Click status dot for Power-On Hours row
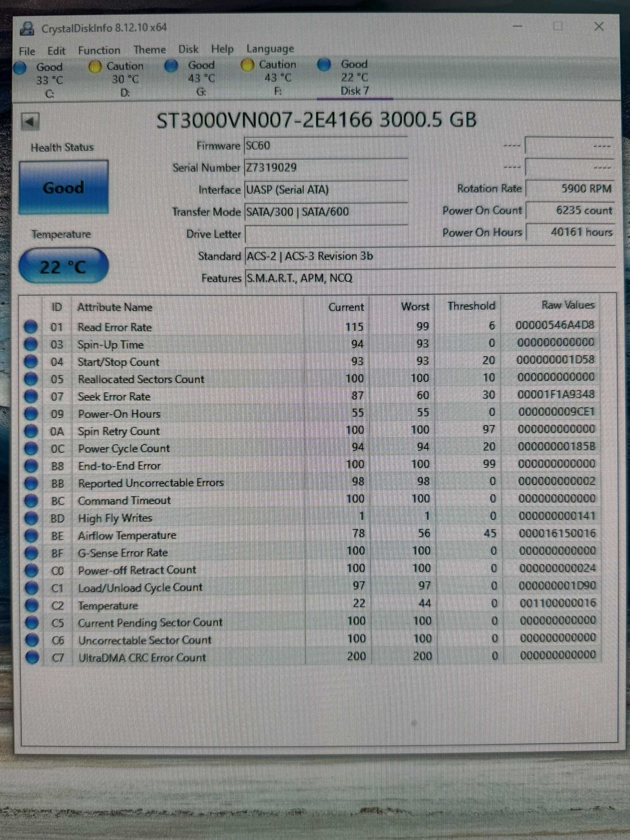The height and width of the screenshot is (840, 630). pos(31,414)
